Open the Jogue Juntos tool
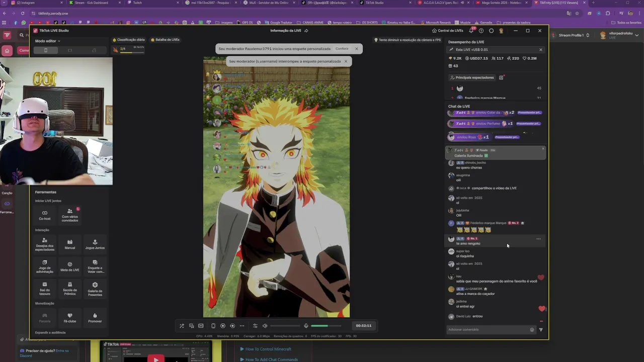644x362 pixels. (95, 244)
